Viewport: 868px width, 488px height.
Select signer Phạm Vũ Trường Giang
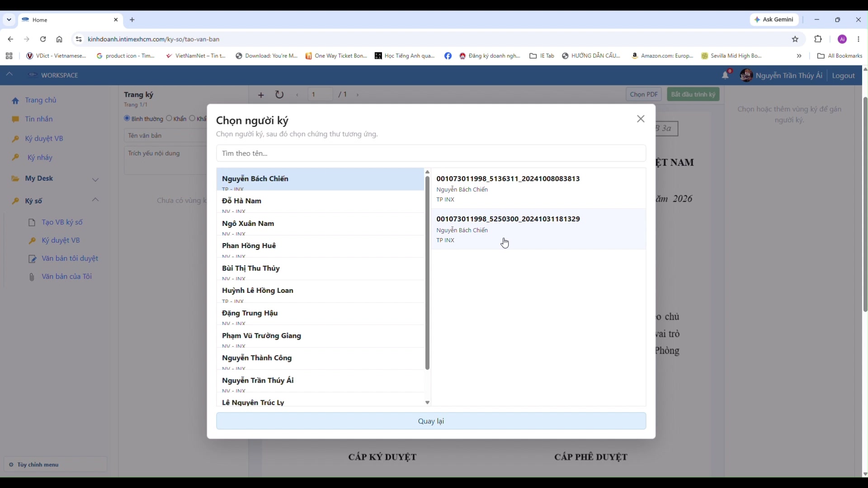320,337
